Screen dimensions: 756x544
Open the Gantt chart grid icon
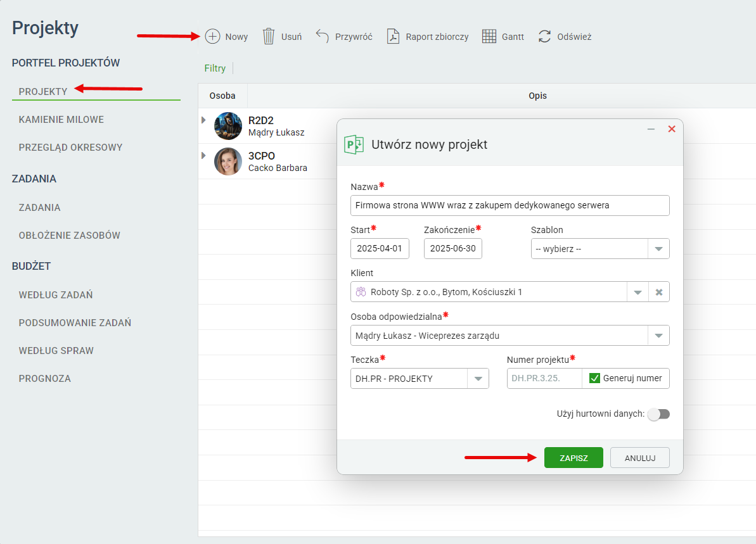coord(489,37)
